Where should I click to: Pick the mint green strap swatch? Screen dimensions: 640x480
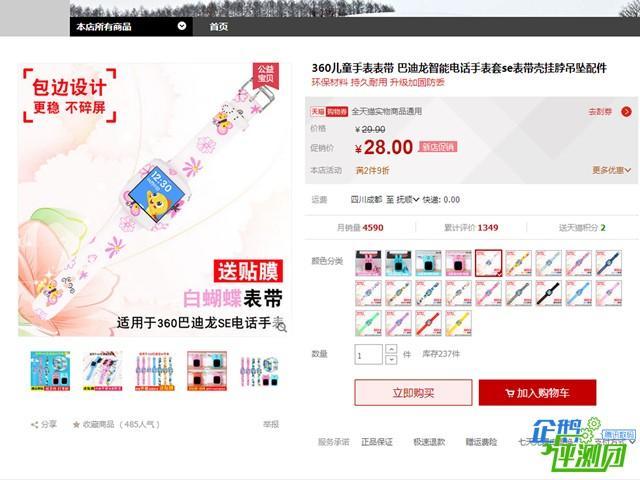(368, 323)
